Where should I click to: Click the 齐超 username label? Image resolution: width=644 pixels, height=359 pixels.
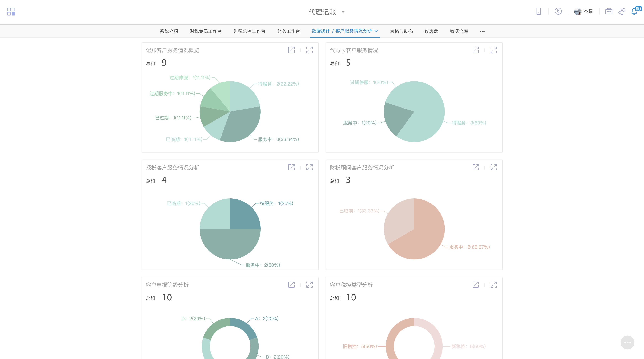588,11
